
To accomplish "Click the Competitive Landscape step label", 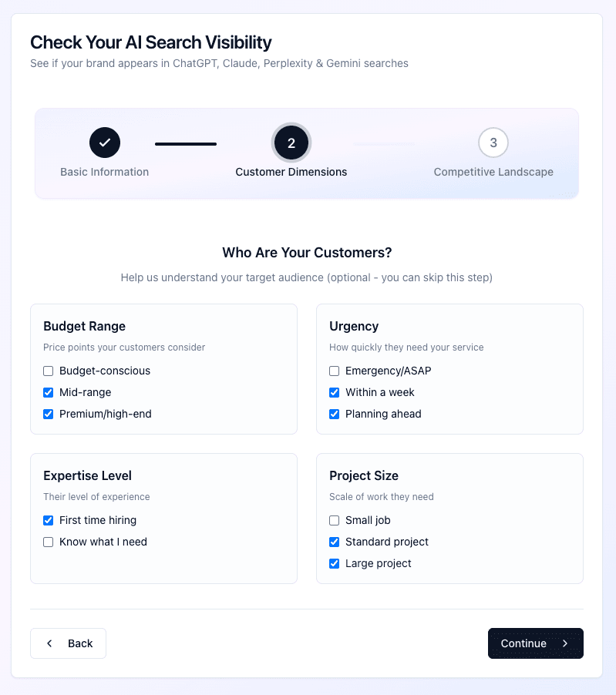I will (493, 172).
